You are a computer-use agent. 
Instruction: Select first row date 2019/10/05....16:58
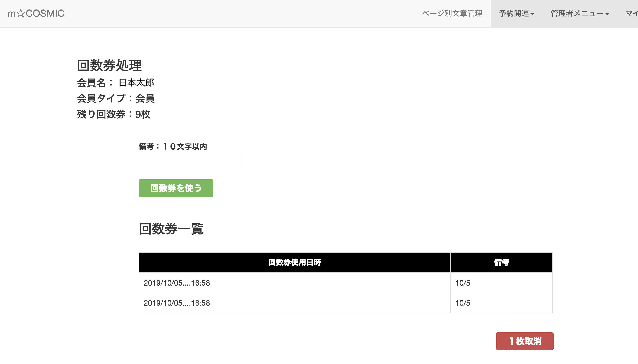click(x=177, y=283)
